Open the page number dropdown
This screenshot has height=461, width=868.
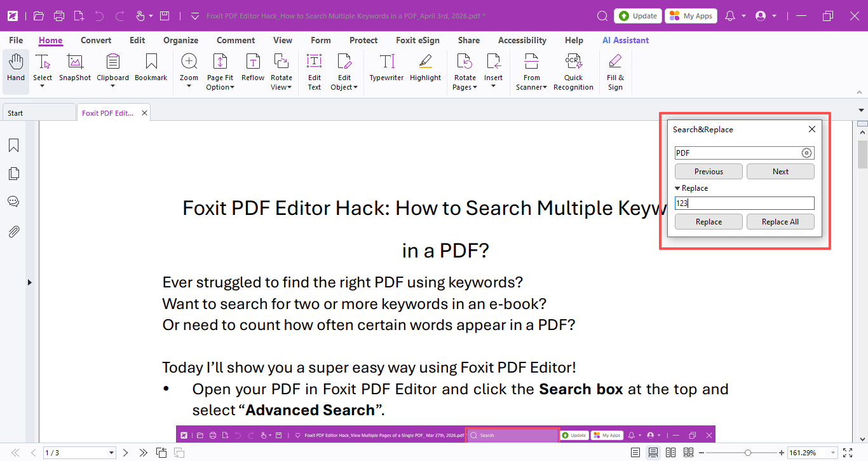tap(112, 453)
